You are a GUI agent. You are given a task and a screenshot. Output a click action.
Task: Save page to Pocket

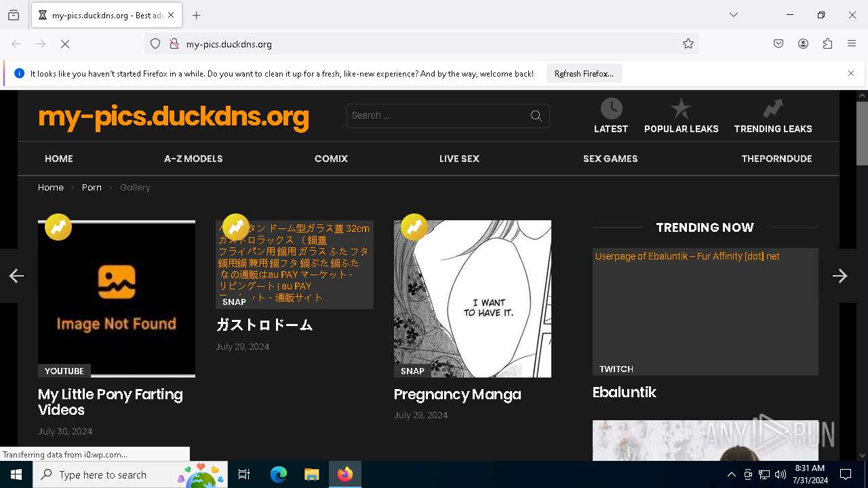pyautogui.click(x=778, y=44)
